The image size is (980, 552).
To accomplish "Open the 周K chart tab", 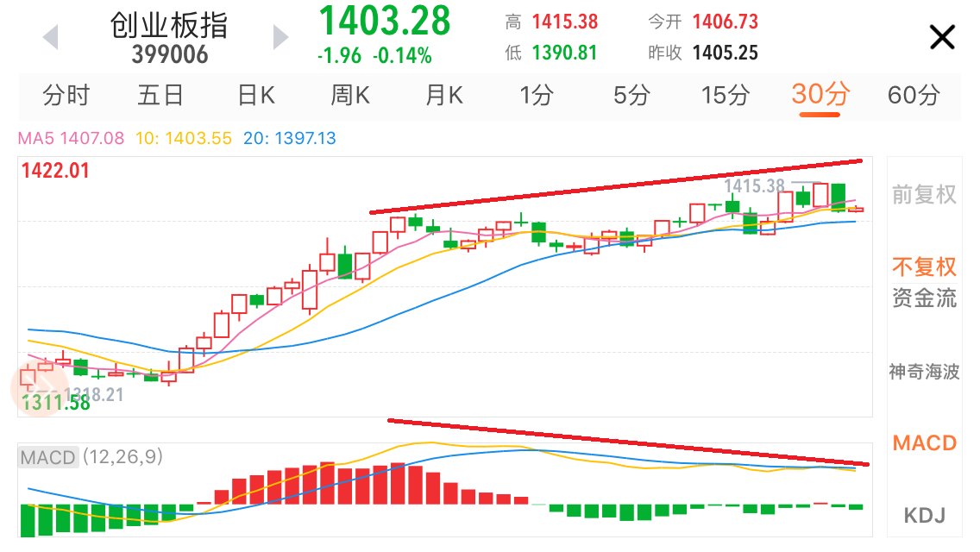I will 350,96.
